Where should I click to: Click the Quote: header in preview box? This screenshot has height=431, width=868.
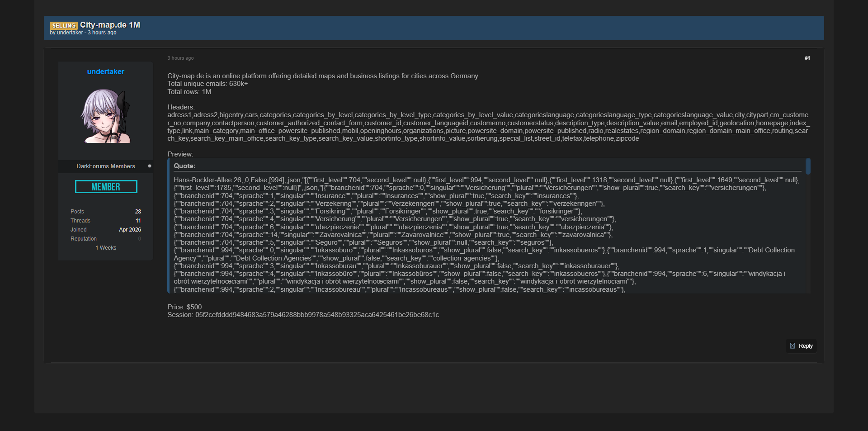[184, 166]
